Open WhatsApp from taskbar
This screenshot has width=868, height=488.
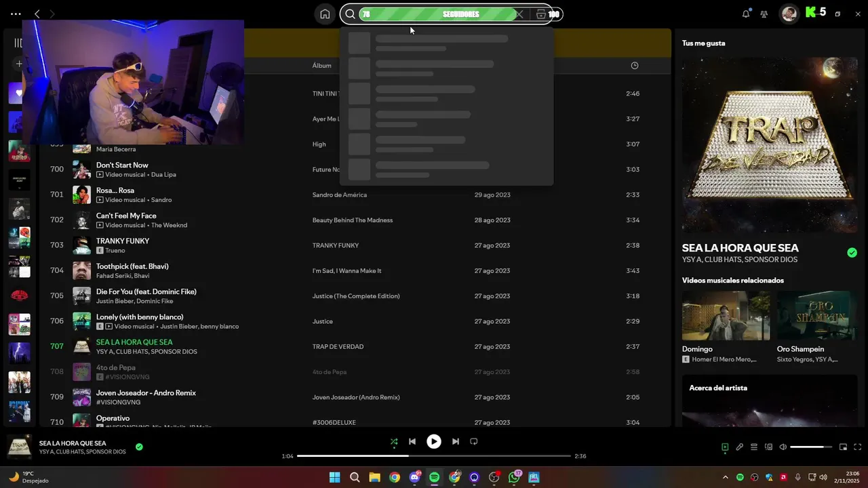click(514, 477)
